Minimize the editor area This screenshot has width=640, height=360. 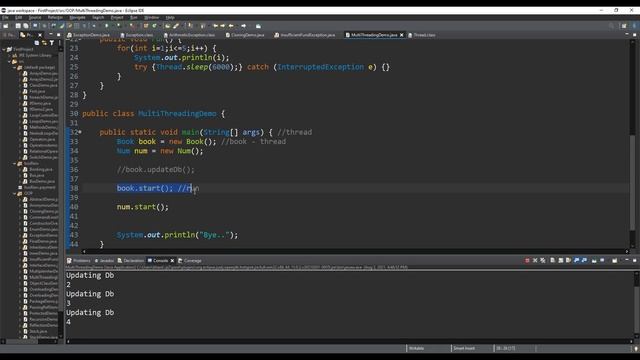pos(627,35)
